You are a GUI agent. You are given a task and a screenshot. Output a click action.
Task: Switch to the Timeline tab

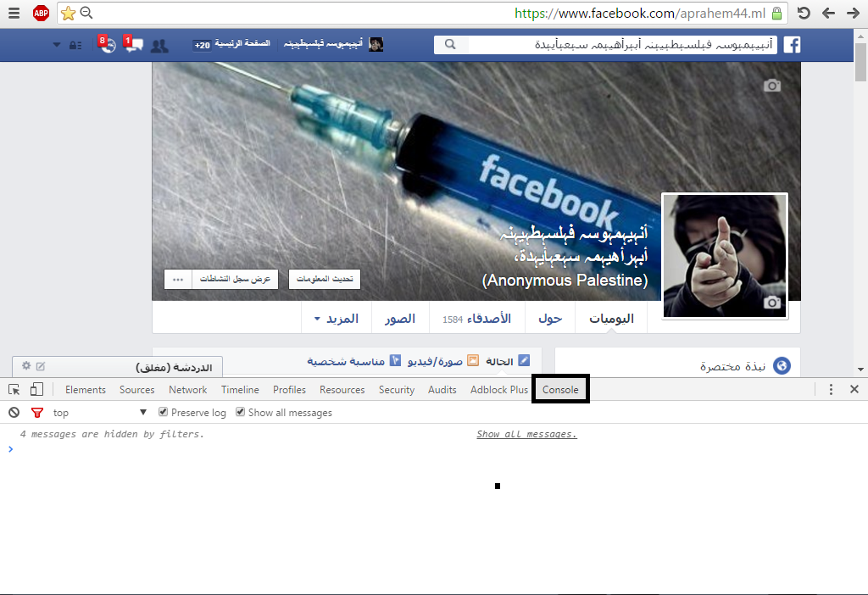tap(240, 390)
